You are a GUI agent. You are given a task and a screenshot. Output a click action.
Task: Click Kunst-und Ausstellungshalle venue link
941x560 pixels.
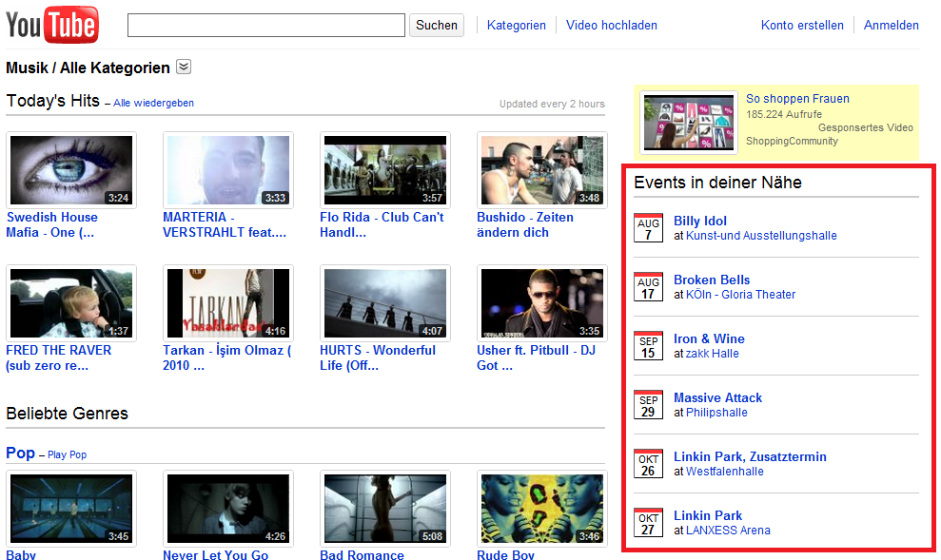point(761,236)
